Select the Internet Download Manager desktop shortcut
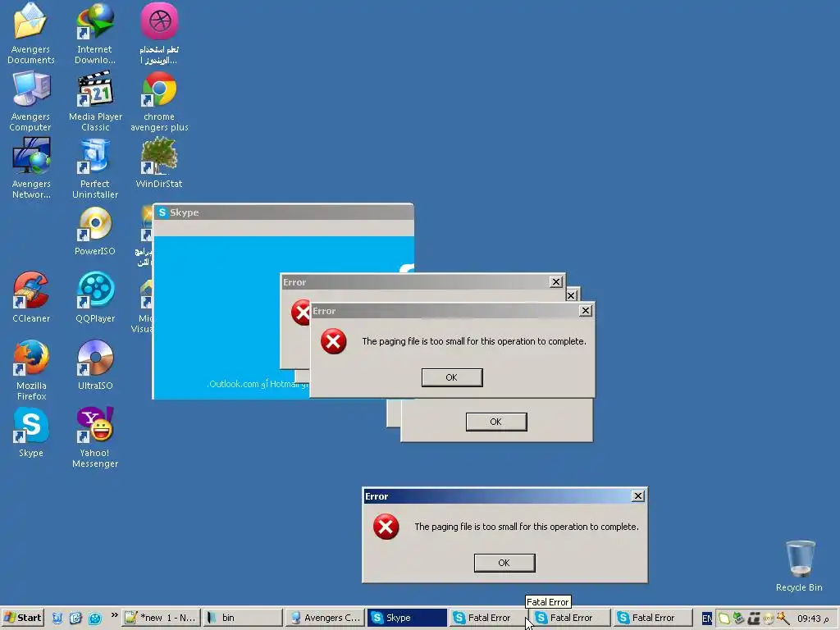 (95, 32)
